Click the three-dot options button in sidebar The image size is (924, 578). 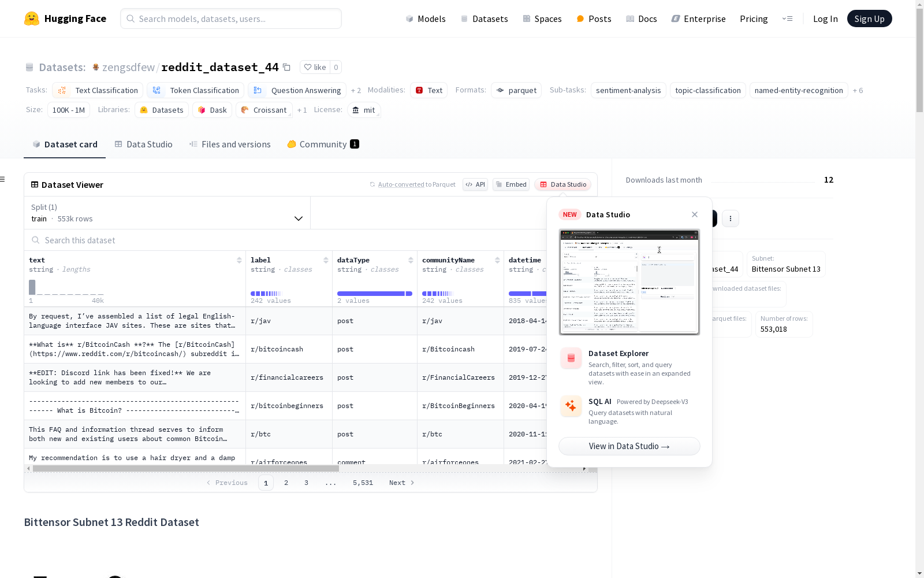(x=731, y=218)
